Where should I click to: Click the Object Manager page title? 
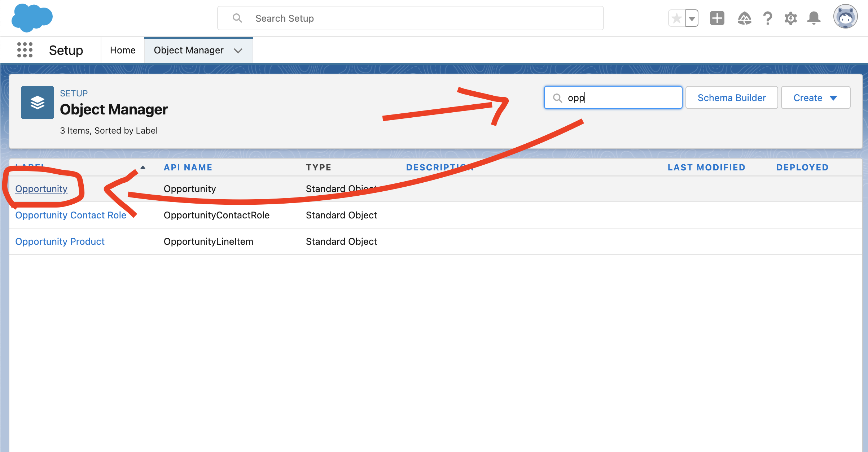(x=114, y=109)
